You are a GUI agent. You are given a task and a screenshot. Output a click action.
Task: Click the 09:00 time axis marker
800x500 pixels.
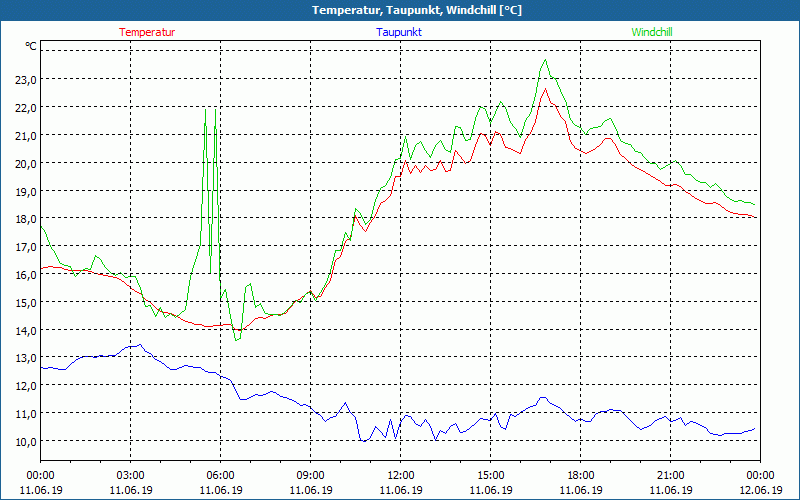coord(310,475)
